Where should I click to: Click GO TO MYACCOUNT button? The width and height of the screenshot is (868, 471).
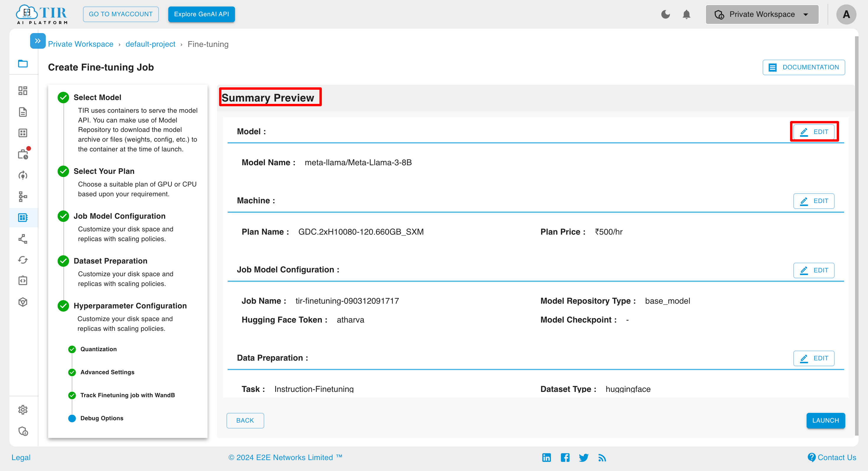121,14
